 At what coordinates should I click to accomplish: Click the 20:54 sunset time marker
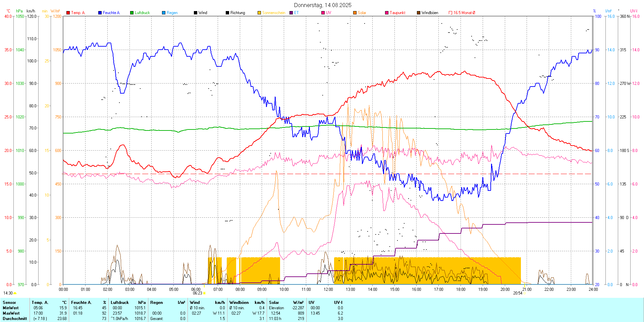coord(518,293)
